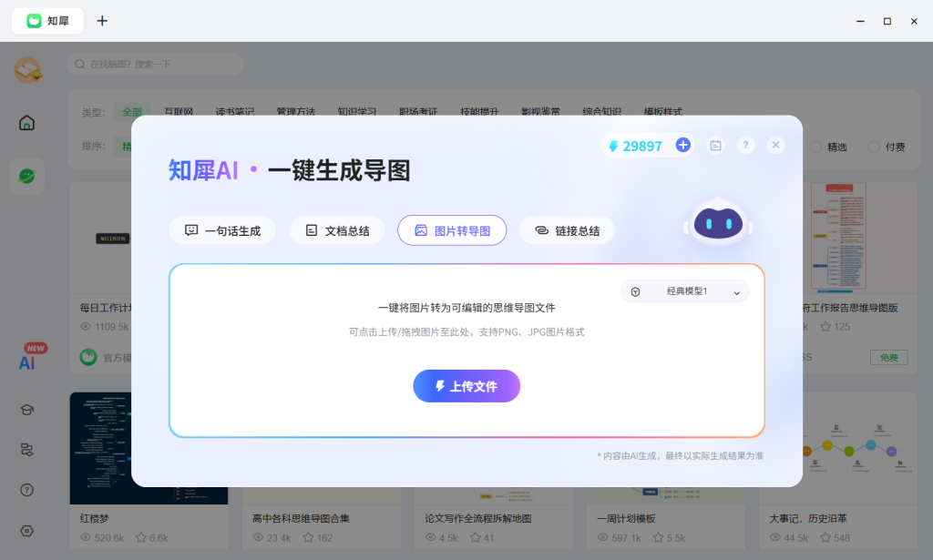
Task: Switch to 文档总结 tab
Action: point(337,230)
